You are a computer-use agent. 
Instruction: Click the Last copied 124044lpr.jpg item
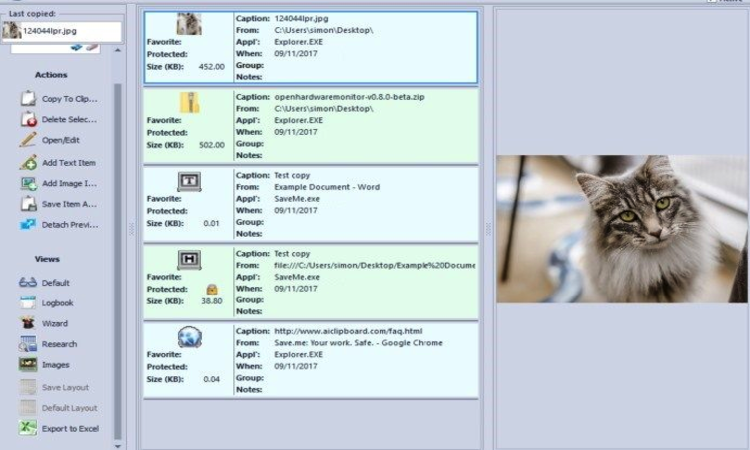pos(60,31)
